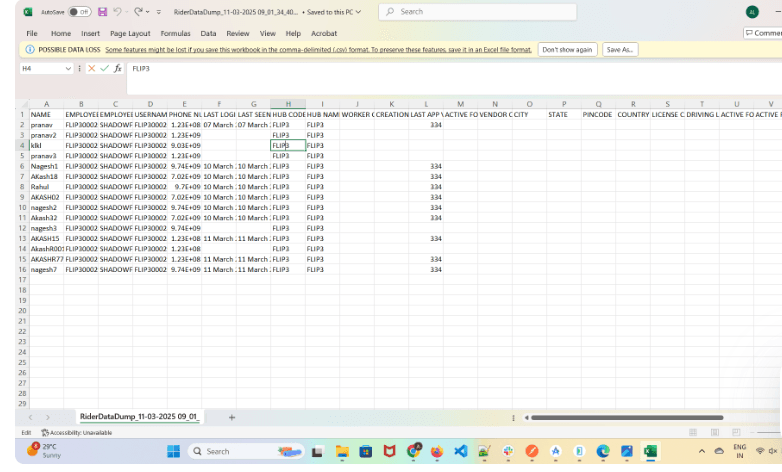Open Insert Function fx button
782x472 pixels.
coord(118,68)
